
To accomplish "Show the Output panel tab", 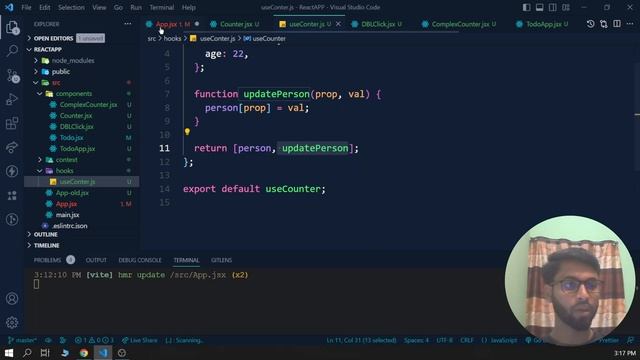I will pos(96,260).
